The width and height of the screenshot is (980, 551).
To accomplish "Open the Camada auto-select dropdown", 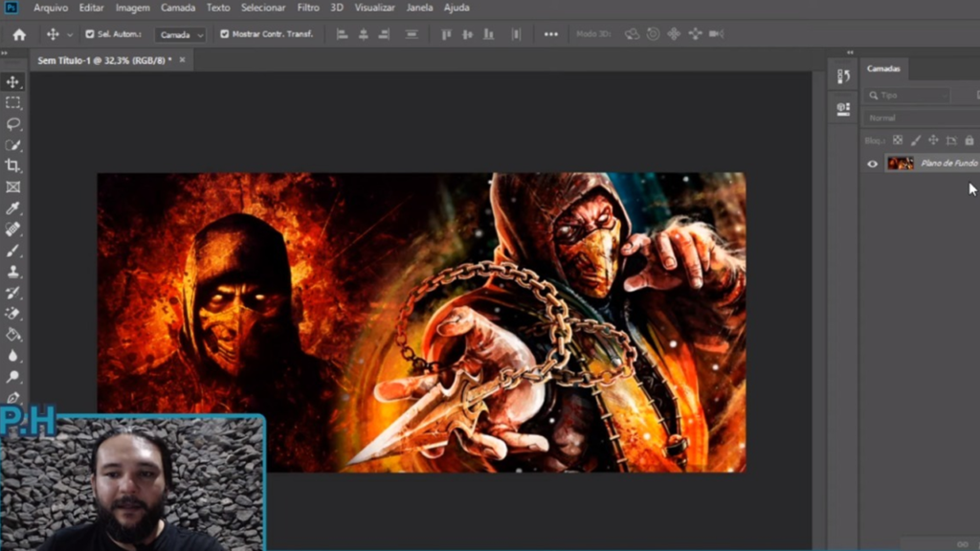I will click(181, 34).
